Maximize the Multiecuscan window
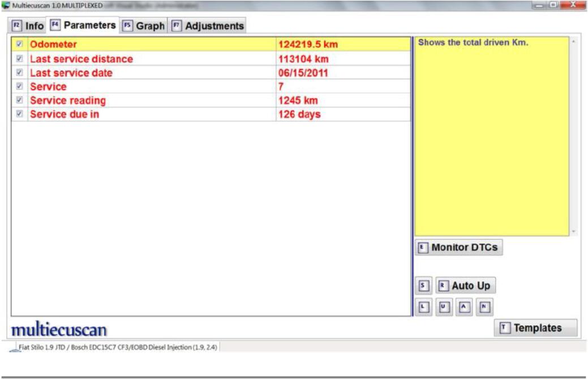588x379 pixels. click(553, 5)
